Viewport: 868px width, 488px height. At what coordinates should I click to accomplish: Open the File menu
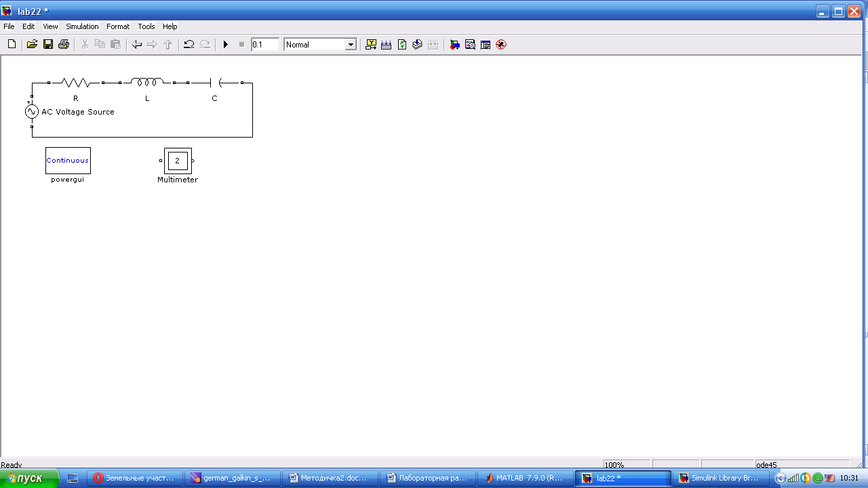click(9, 26)
